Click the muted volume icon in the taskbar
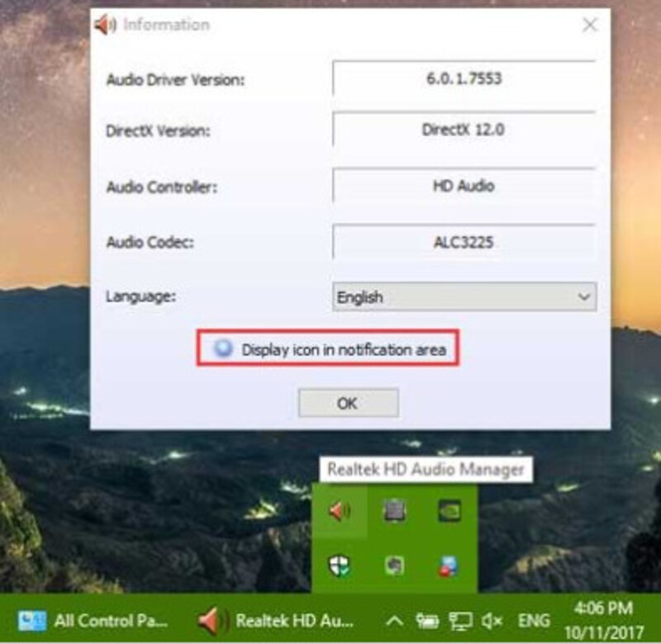 click(x=492, y=621)
